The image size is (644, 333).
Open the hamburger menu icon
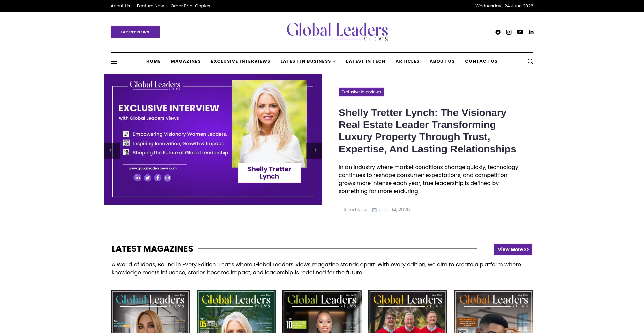tap(114, 61)
